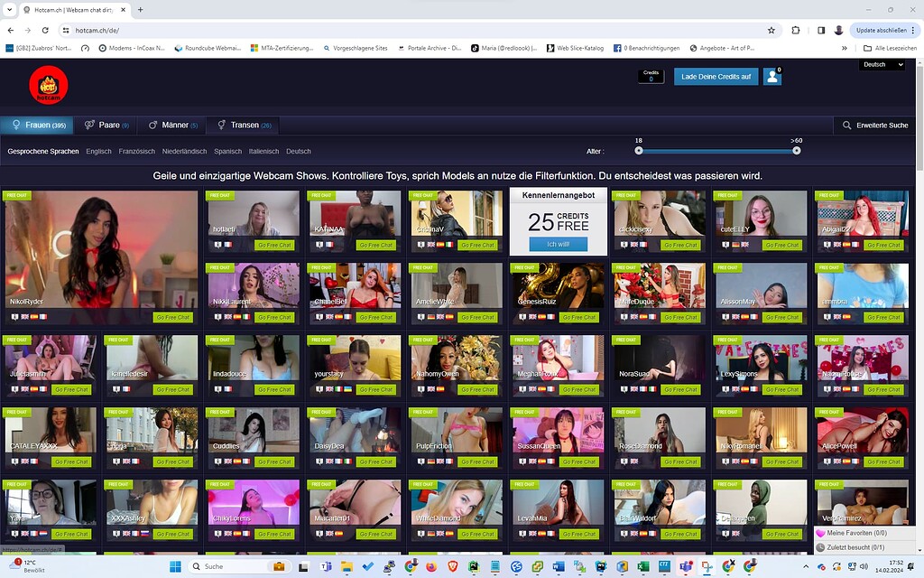Click Go Free Chat for cuteELLY
Screen dimensions: 924x578
[x=782, y=245]
